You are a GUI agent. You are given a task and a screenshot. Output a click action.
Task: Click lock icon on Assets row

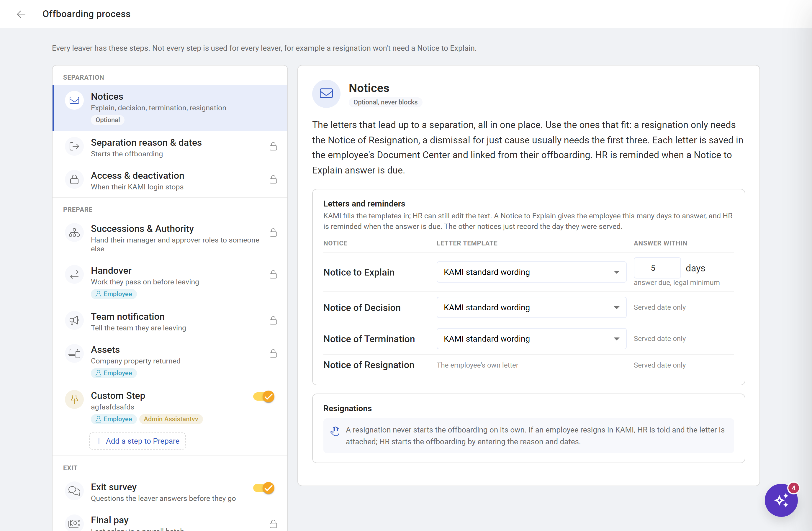point(273,354)
